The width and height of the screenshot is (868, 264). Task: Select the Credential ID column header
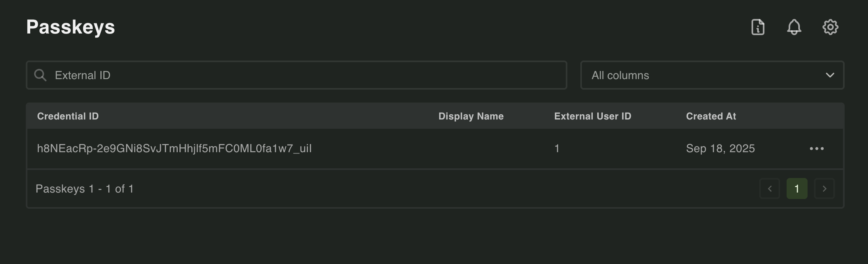click(68, 116)
